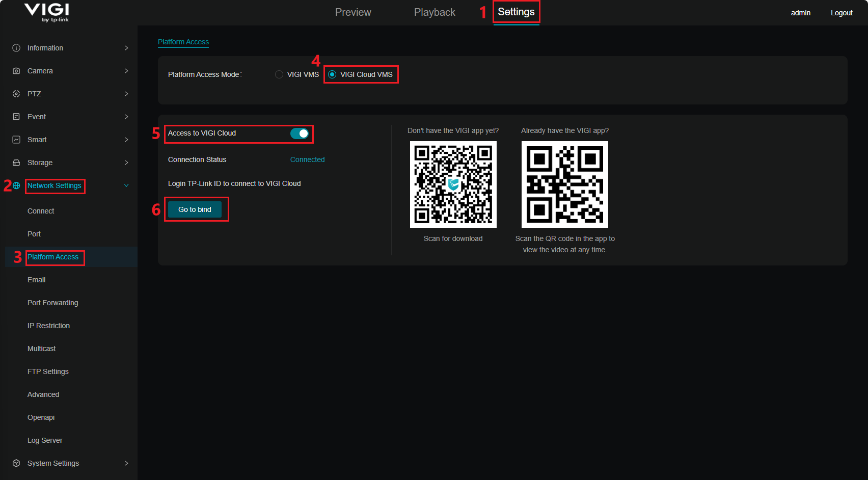Screen dimensions: 868x480
Task: Open the Settings tab
Action: (x=516, y=12)
